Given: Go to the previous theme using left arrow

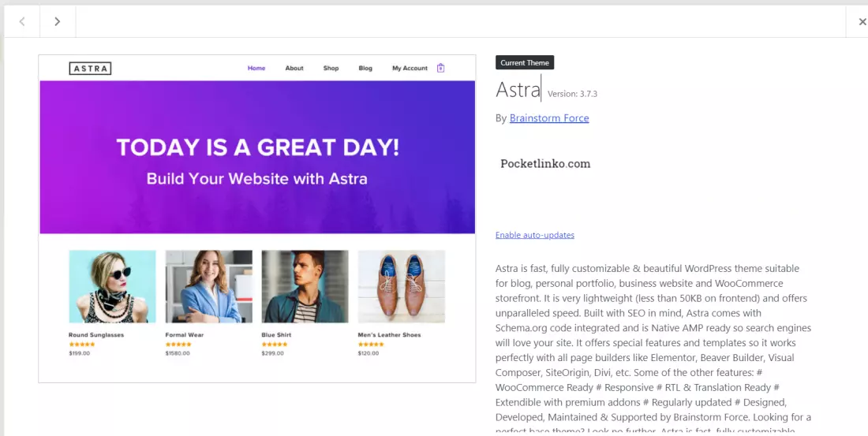Looking at the screenshot, I should 22,22.
